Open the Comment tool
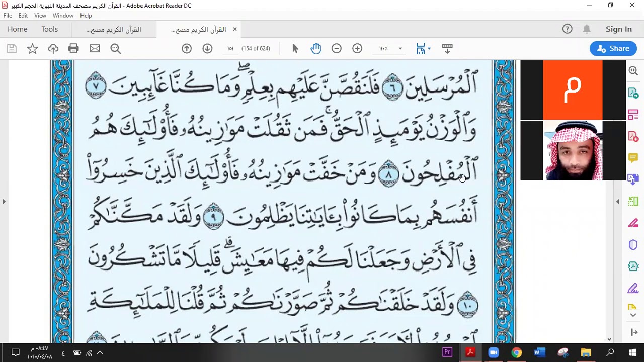644x362 pixels. [633, 158]
